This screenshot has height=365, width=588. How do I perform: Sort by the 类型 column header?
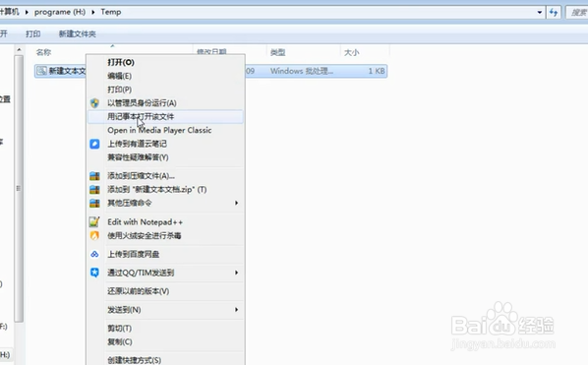click(278, 52)
